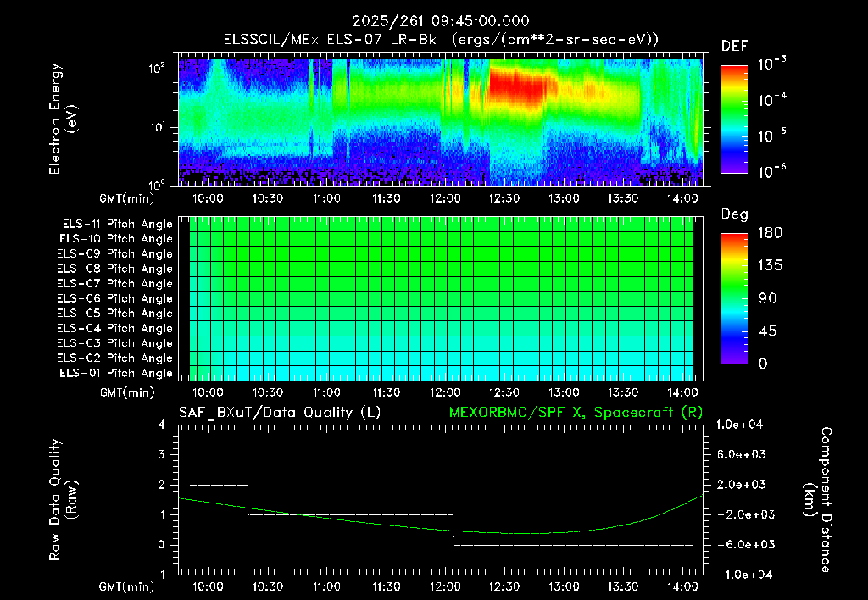868x600 pixels.
Task: Select the ELS-07 Pitch Angle row label
Action: (x=115, y=283)
